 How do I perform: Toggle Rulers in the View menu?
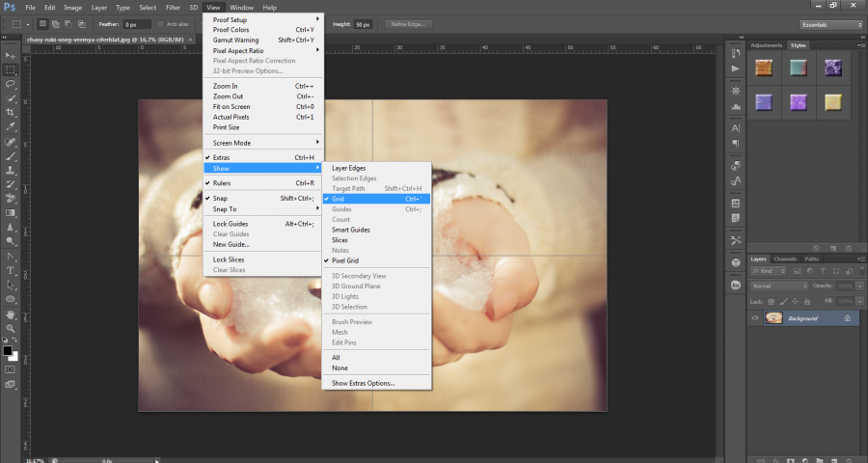pyautogui.click(x=222, y=182)
